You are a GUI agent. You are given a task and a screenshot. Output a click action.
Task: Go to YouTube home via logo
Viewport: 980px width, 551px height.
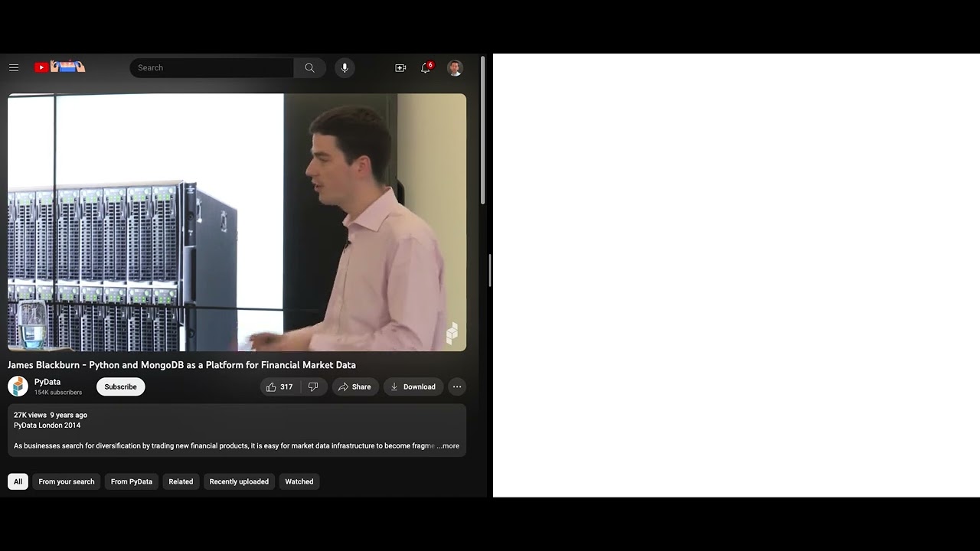60,67
